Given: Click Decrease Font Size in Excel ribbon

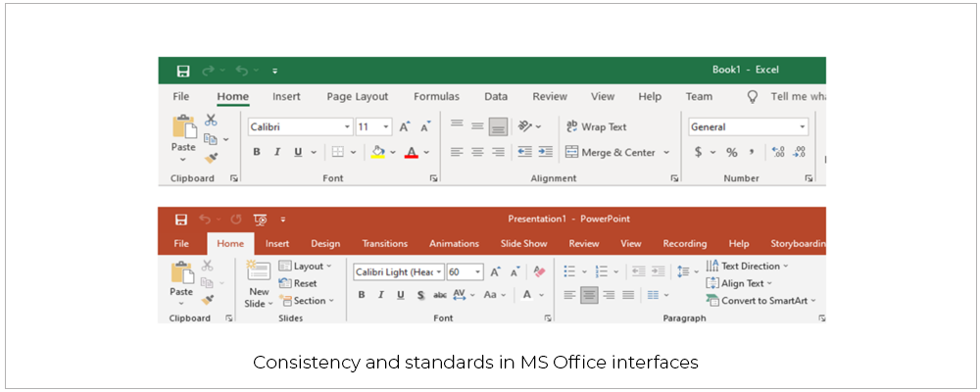Looking at the screenshot, I should (425, 127).
